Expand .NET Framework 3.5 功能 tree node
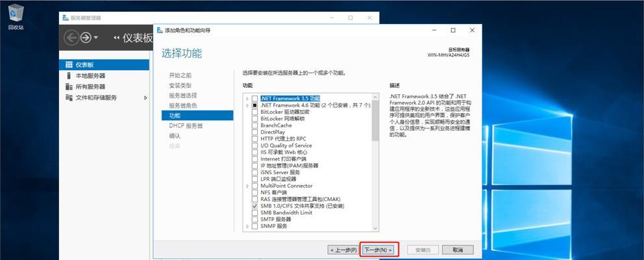Image resolution: width=644 pixels, height=260 pixels. pos(247,99)
